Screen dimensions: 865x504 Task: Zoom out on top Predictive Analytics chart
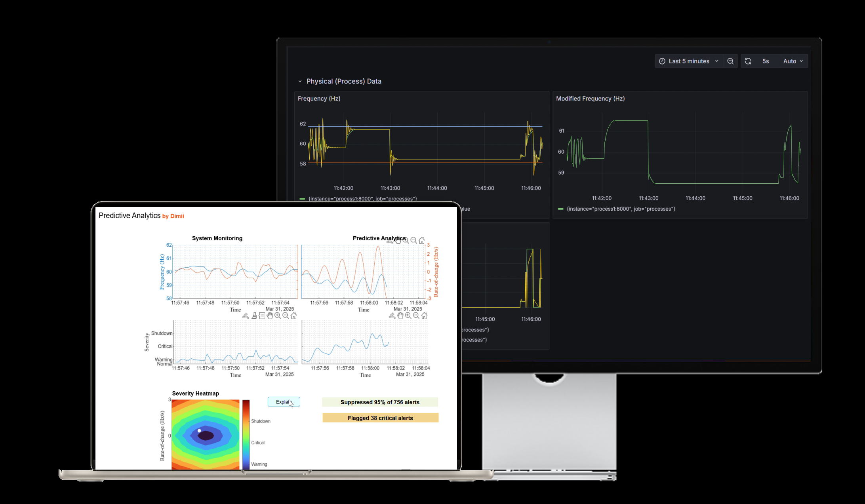tap(413, 240)
